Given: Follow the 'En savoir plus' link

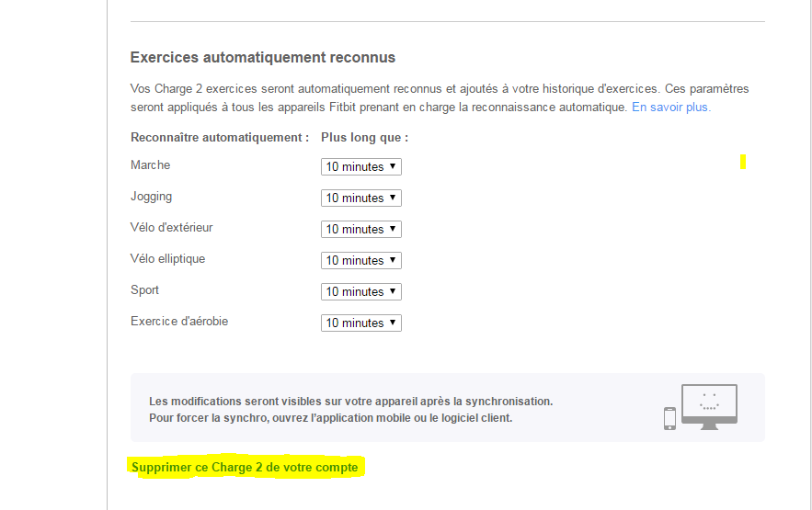Looking at the screenshot, I should tap(670, 108).
